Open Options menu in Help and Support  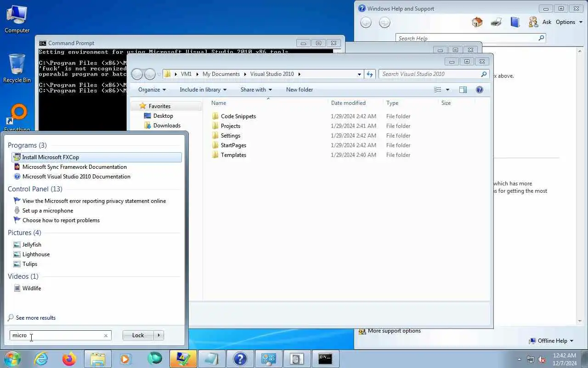pyautogui.click(x=568, y=22)
